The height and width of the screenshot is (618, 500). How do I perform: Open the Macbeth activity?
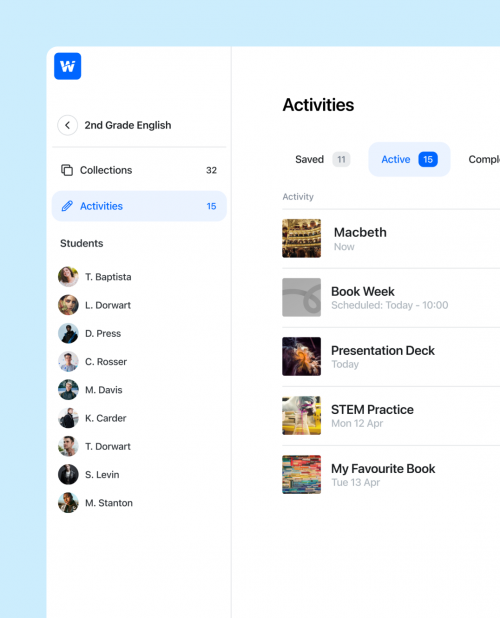tap(391, 238)
